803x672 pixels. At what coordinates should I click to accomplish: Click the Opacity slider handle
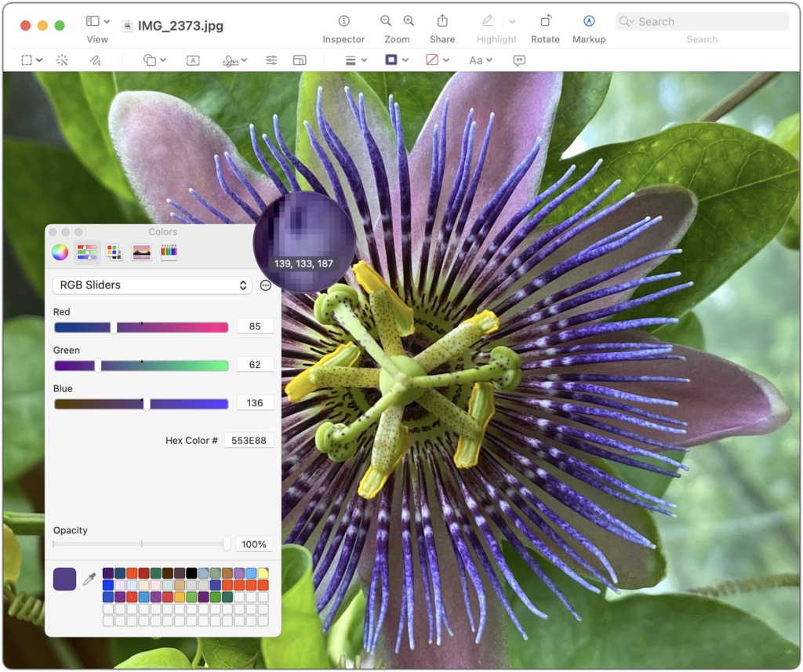227,543
